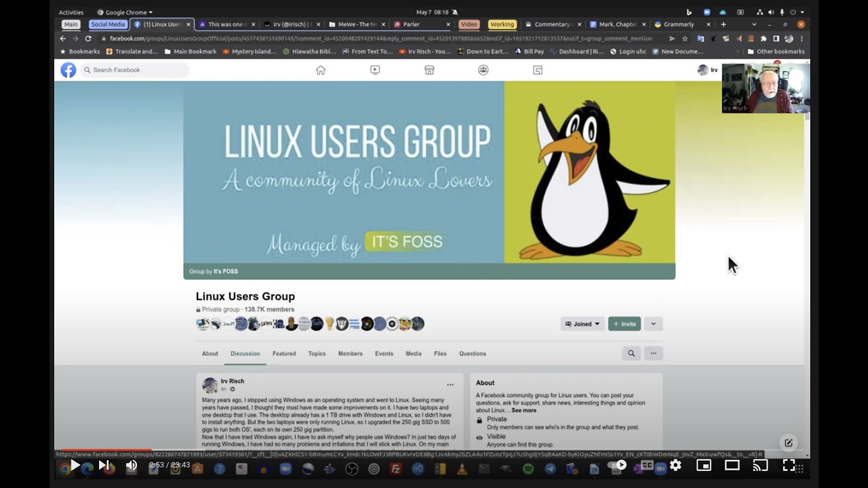Image resolution: width=868 pixels, height=488 pixels.
Task: Open Facebook Watch video icon
Action: pyautogui.click(x=375, y=70)
